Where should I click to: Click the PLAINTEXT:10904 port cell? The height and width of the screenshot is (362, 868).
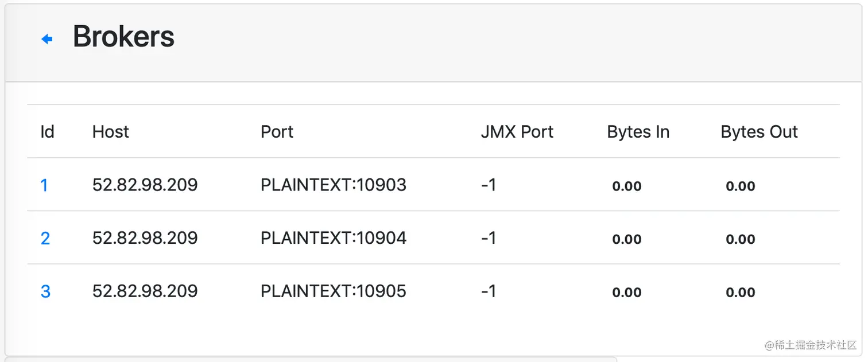click(334, 238)
